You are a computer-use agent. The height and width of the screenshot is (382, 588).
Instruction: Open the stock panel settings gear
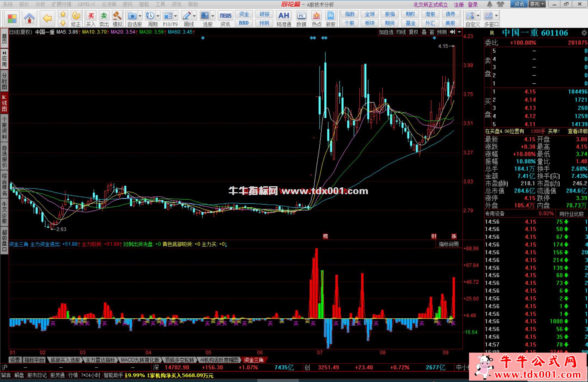(584, 33)
